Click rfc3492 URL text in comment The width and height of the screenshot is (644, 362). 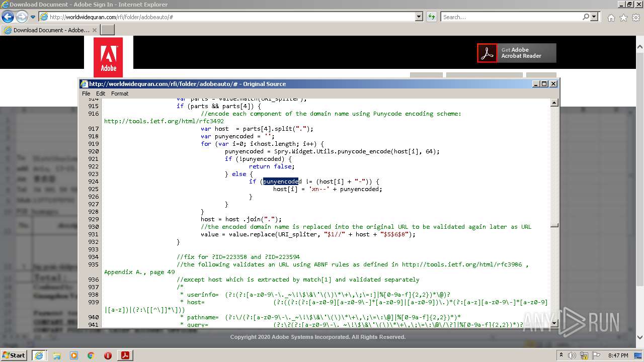164,121
